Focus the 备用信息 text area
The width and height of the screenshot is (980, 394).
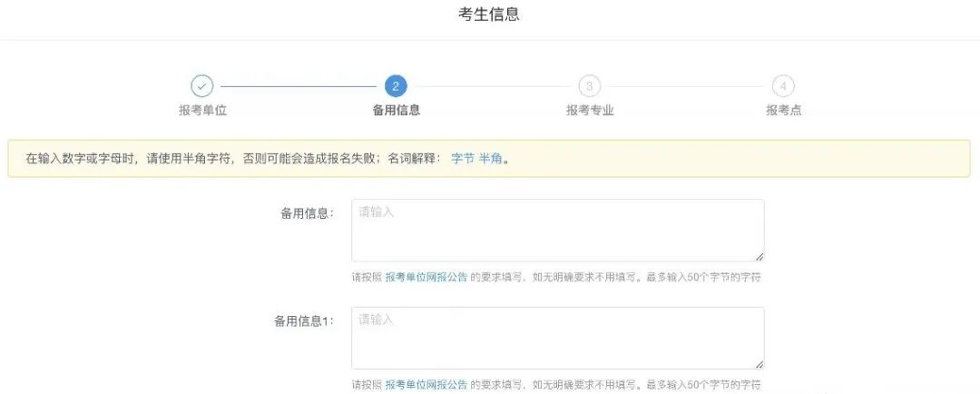pos(557,231)
